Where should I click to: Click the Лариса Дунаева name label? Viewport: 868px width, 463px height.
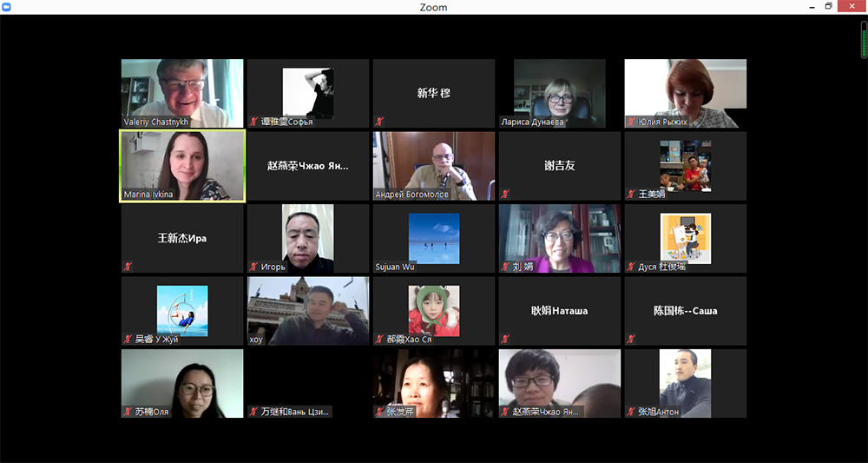[x=532, y=122]
